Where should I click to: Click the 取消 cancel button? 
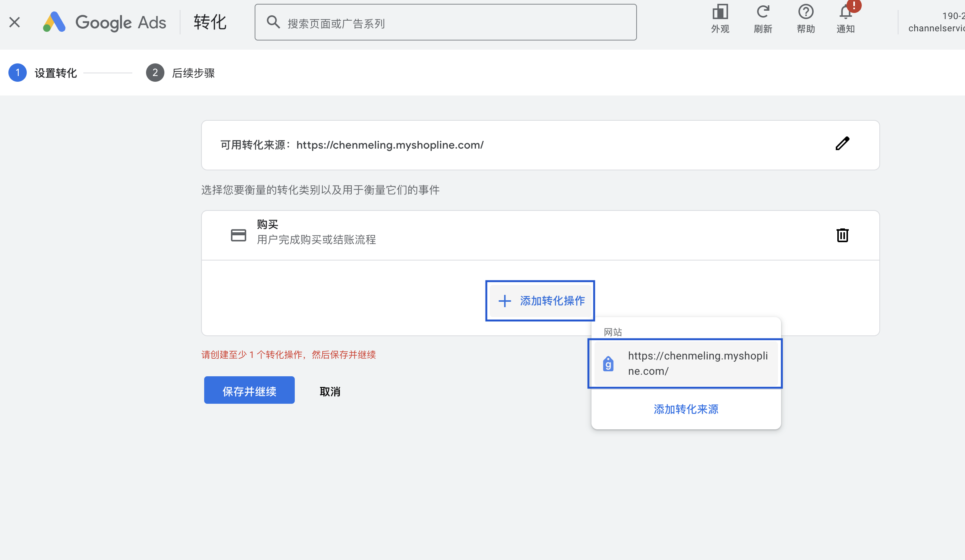[x=330, y=391]
